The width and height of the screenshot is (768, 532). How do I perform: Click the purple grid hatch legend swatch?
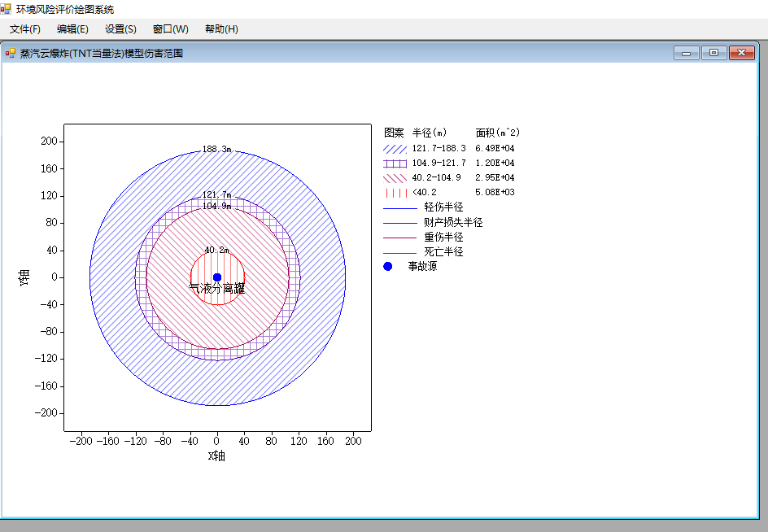click(395, 164)
